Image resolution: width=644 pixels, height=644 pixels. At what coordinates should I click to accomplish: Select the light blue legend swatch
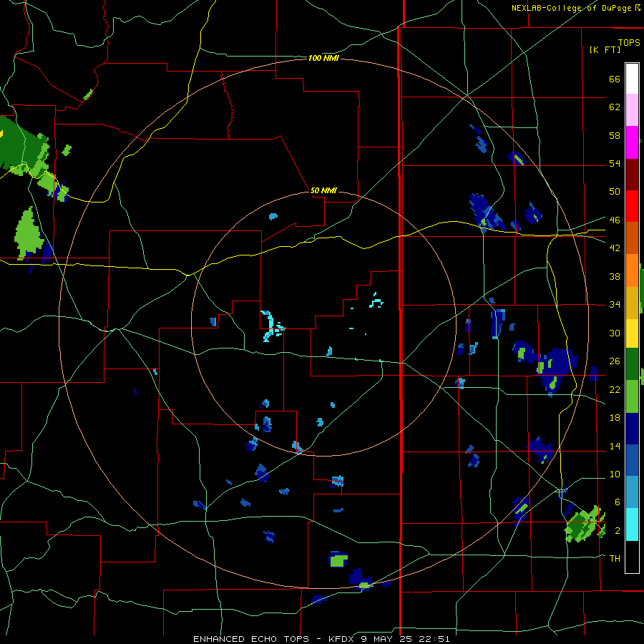tap(632, 492)
